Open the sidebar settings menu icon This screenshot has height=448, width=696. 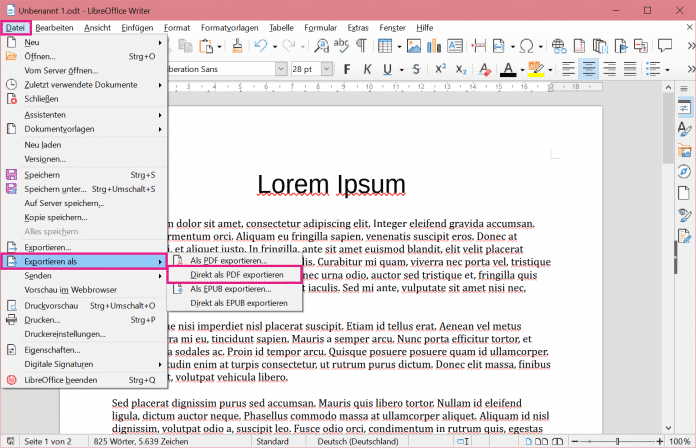(x=684, y=89)
